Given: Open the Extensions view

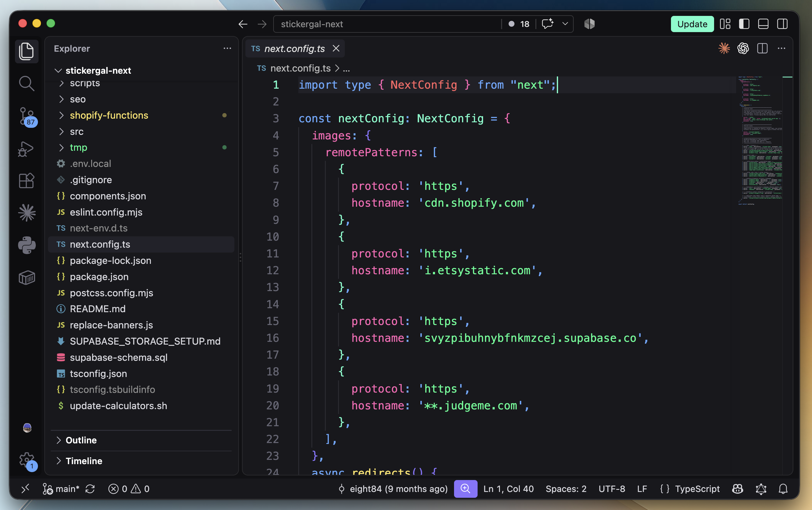Looking at the screenshot, I should 26,181.
